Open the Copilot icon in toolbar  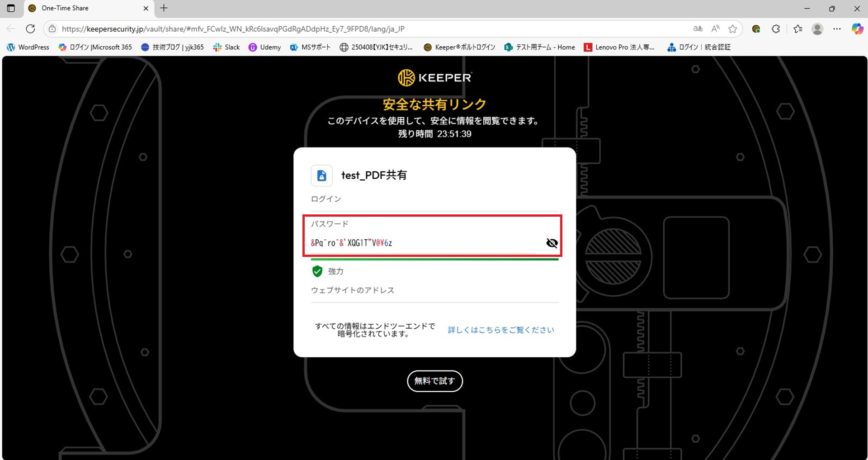pyautogui.click(x=857, y=29)
